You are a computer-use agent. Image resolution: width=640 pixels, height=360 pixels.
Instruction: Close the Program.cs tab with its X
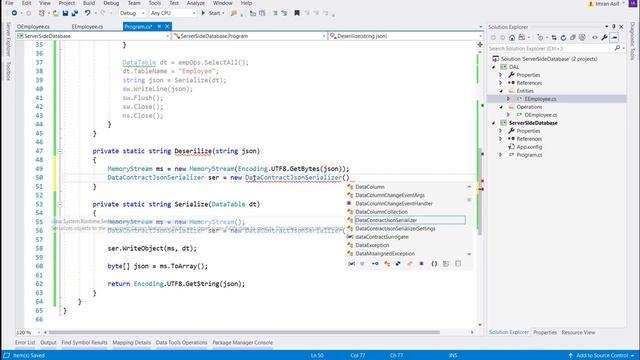tap(167, 27)
